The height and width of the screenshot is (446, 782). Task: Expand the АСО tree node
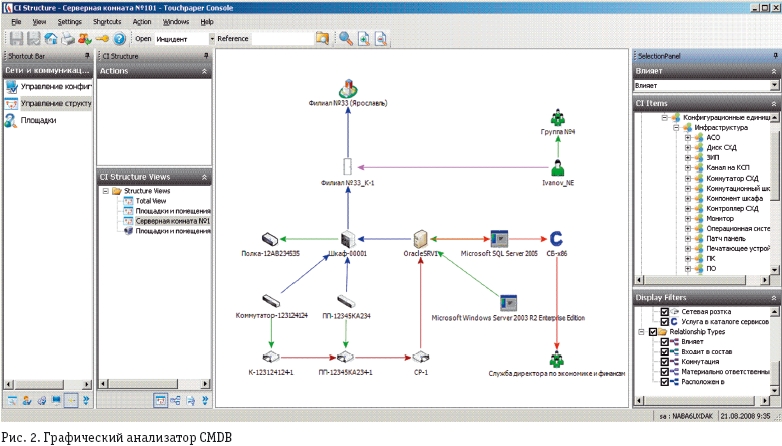coord(688,137)
